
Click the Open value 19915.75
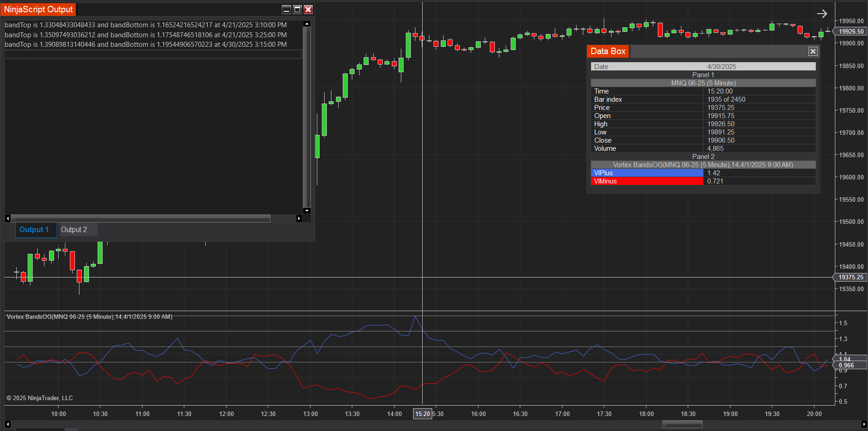(x=721, y=116)
